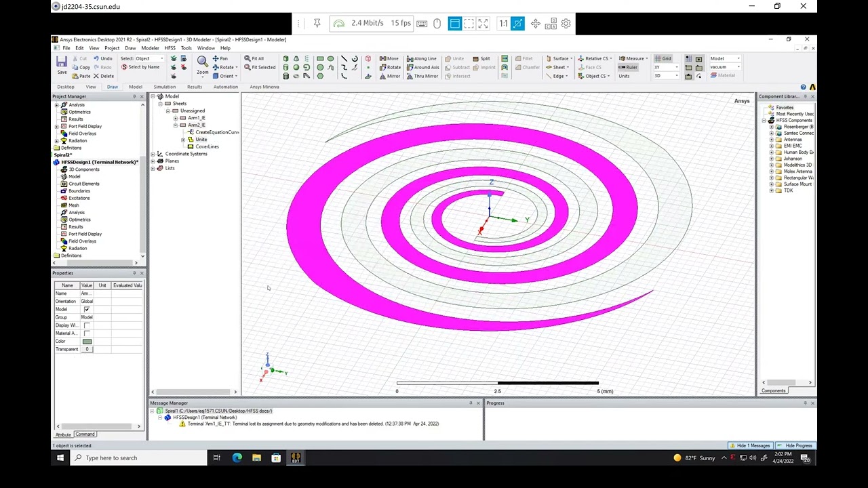Toggle the Ruler display button
The image size is (868, 488).
click(628, 67)
